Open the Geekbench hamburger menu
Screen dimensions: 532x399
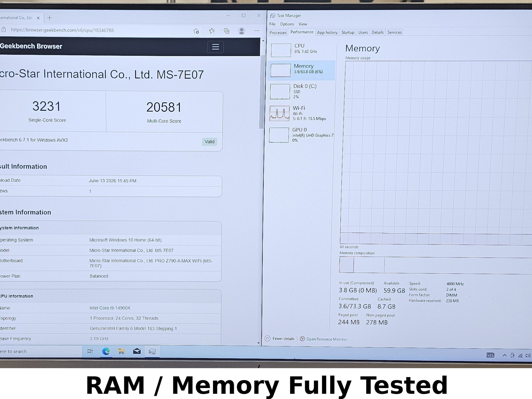[215, 47]
